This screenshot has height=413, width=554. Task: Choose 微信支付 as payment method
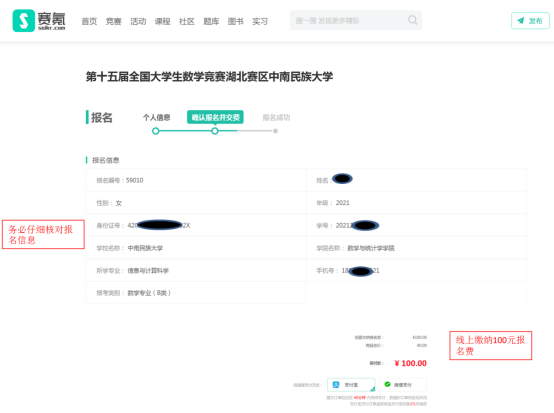[x=403, y=385]
